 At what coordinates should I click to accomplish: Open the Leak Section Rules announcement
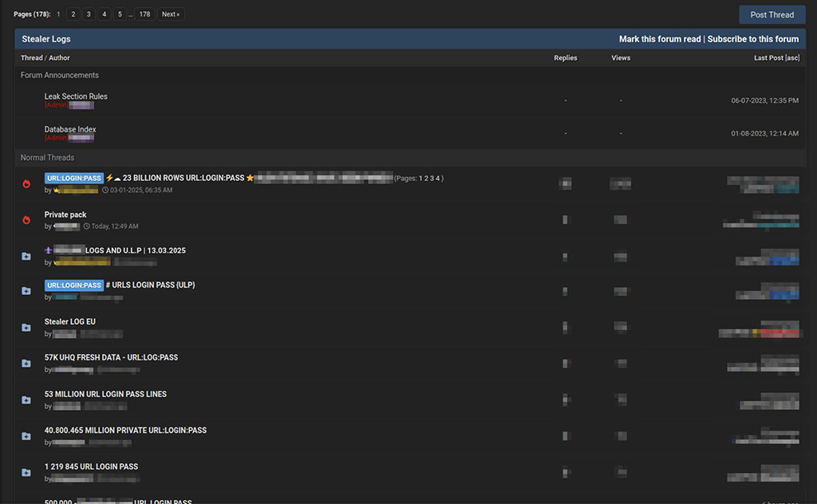[x=76, y=96]
